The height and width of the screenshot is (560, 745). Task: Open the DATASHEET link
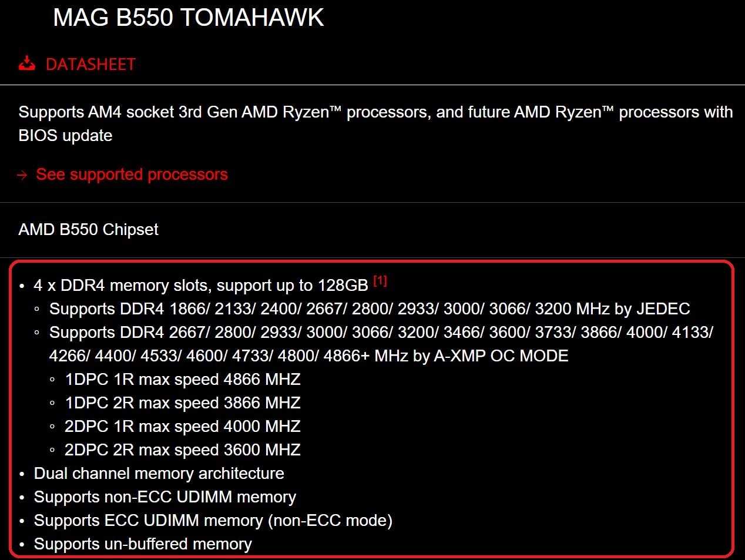pos(90,64)
